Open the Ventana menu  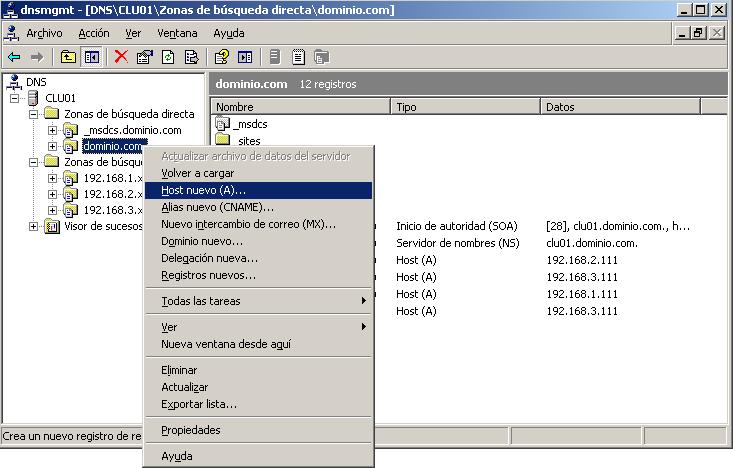click(x=177, y=33)
